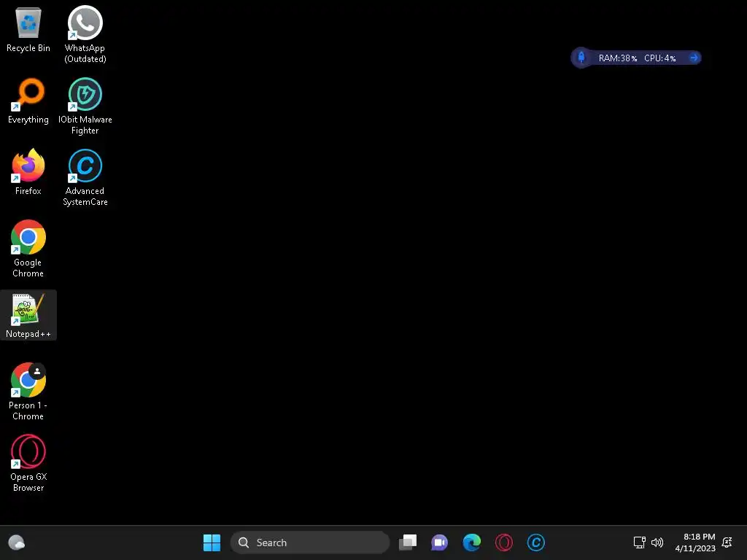This screenshot has height=560, width=747.
Task: Expand performance monitor with arrow button
Action: coord(694,58)
